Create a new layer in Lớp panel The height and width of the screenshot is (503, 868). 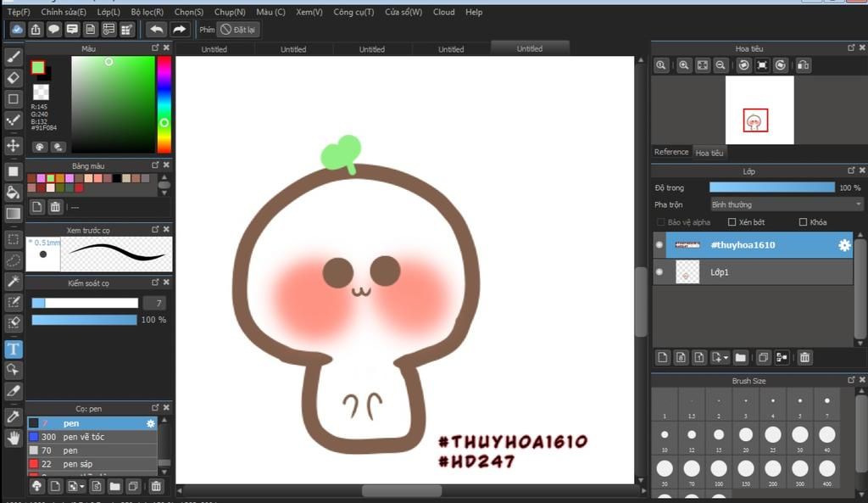point(663,357)
